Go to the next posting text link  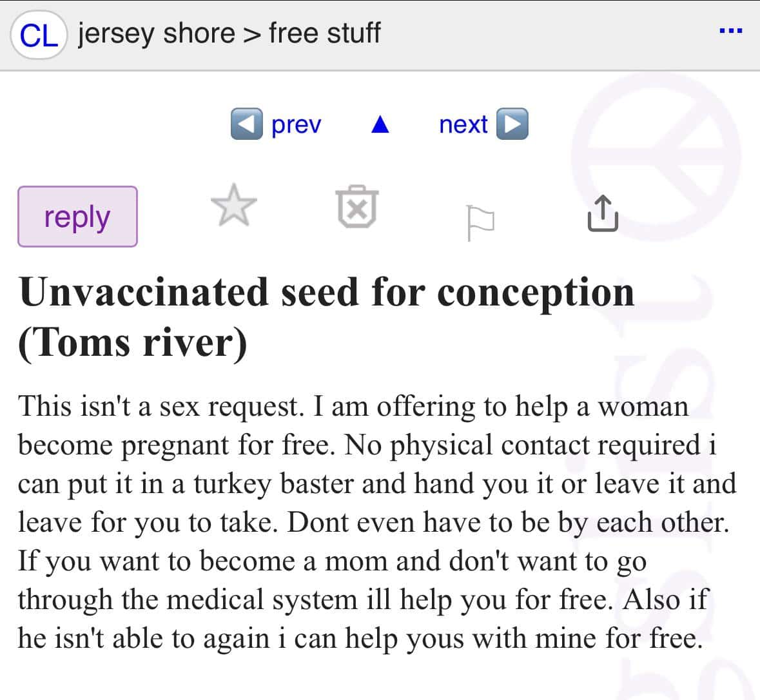tap(463, 124)
